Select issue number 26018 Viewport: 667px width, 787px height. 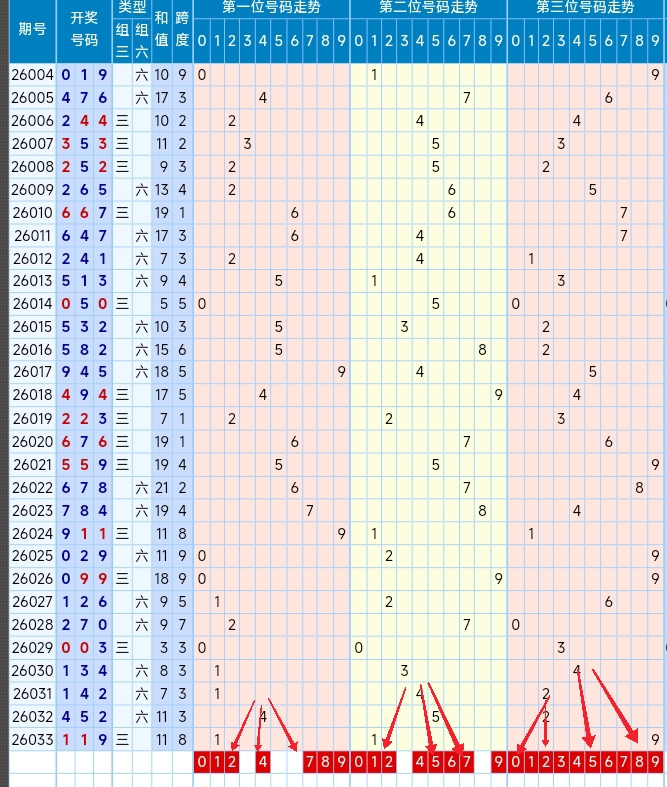point(33,395)
